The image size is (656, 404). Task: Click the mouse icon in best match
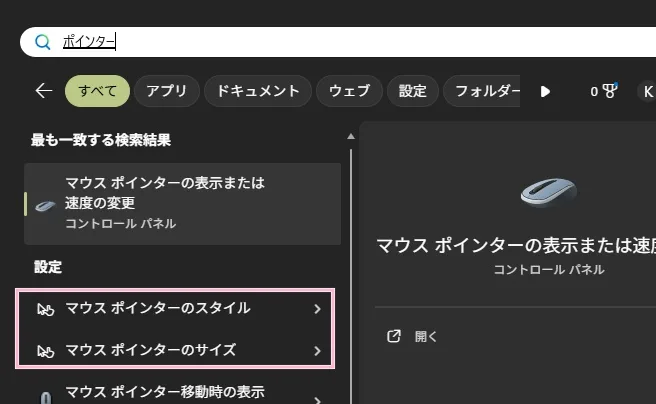(45, 206)
